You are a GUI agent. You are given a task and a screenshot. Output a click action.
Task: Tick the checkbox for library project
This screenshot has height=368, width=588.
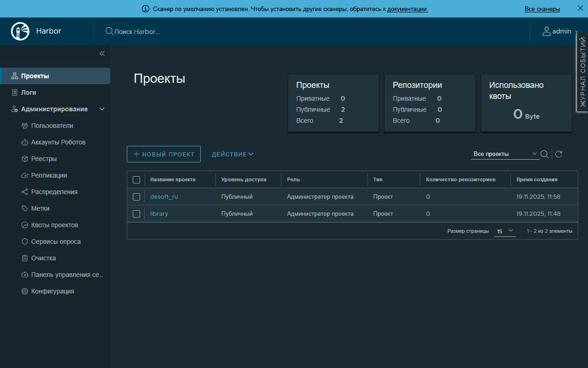(x=136, y=214)
